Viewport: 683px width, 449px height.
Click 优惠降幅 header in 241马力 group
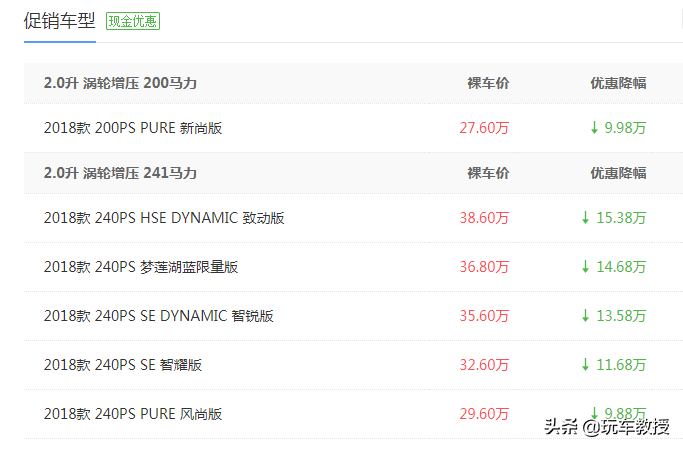point(619,173)
